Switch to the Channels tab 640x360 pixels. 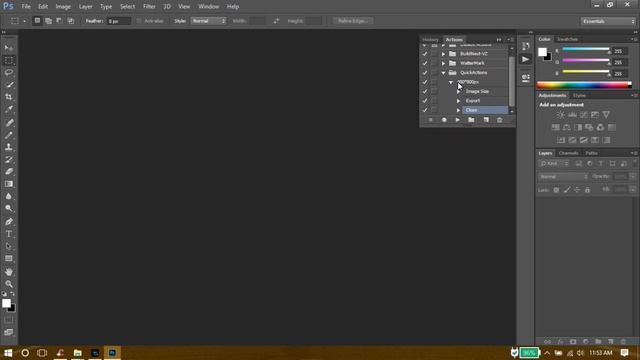coord(568,153)
